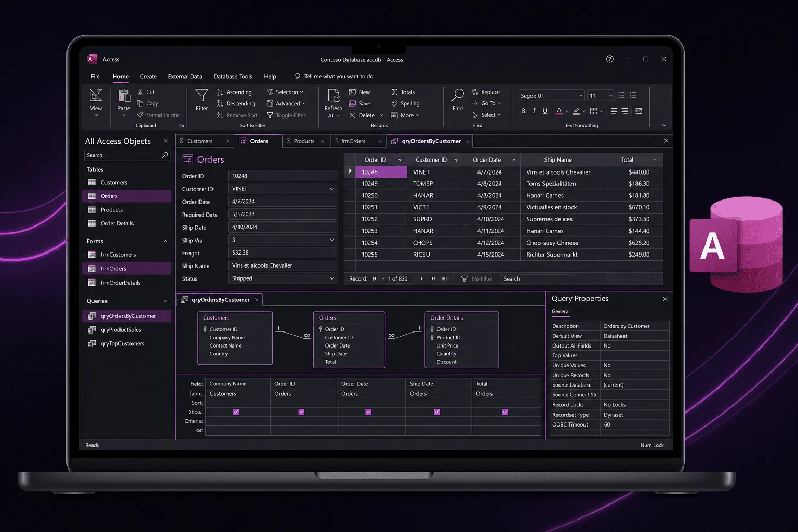Open the Status dropdown showing Shipped

pos(331,278)
